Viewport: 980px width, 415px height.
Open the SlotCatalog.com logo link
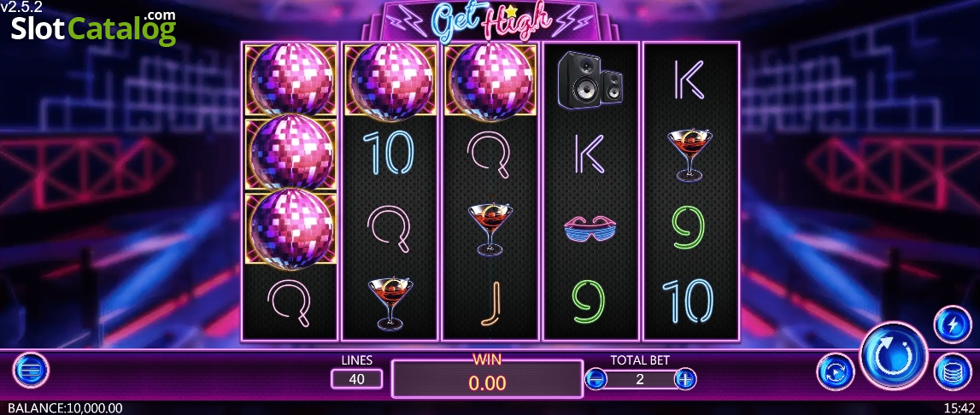pyautogui.click(x=94, y=28)
